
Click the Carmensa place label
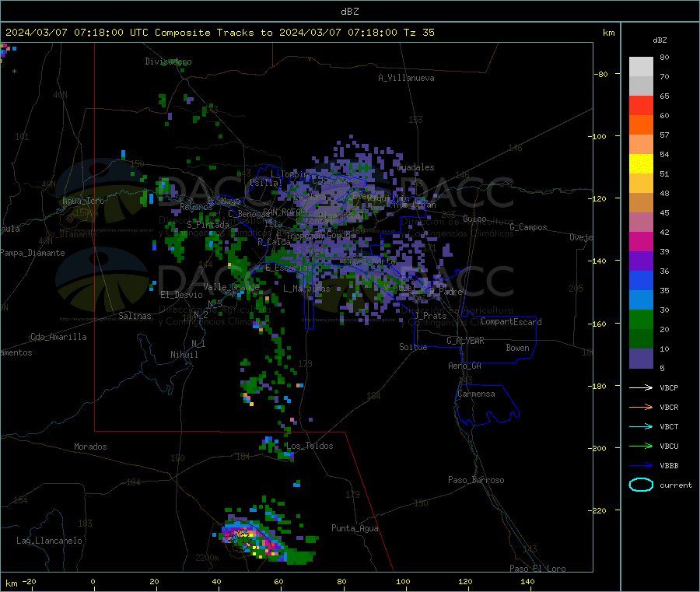(x=476, y=394)
